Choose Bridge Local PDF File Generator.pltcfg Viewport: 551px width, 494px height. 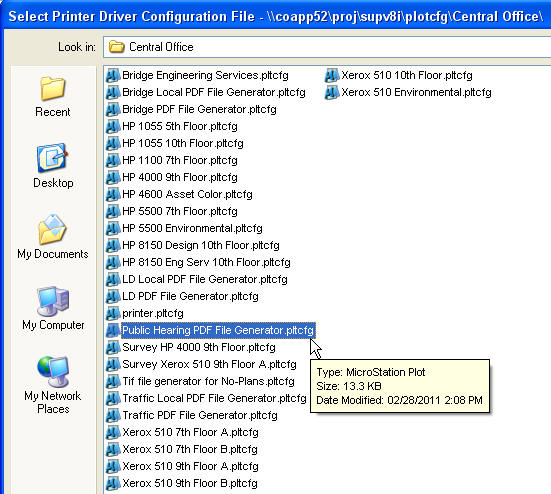coord(214,92)
